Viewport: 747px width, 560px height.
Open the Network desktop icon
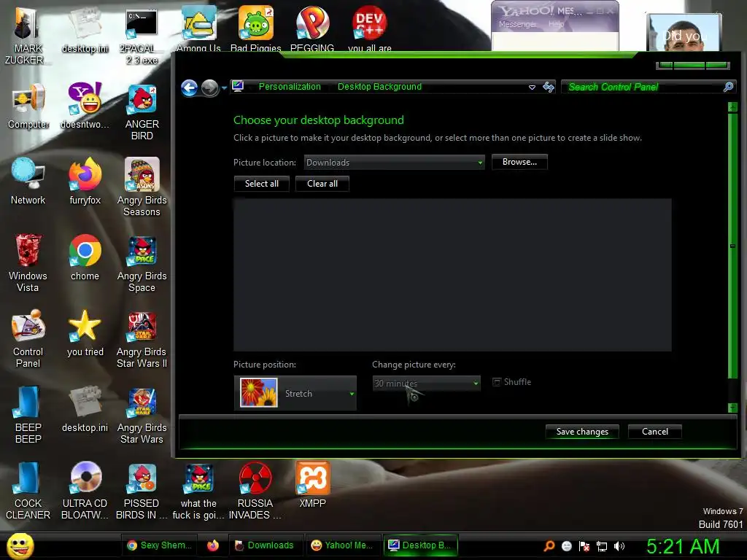tap(28, 182)
